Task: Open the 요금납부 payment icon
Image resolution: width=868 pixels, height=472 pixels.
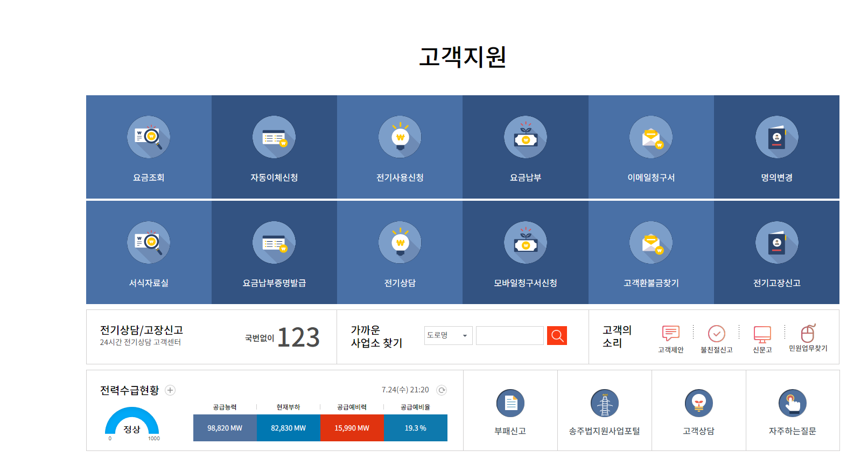Action: [x=526, y=137]
